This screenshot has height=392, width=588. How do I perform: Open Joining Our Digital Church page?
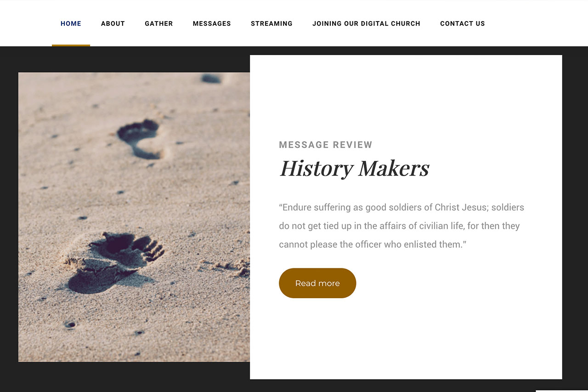tap(366, 23)
